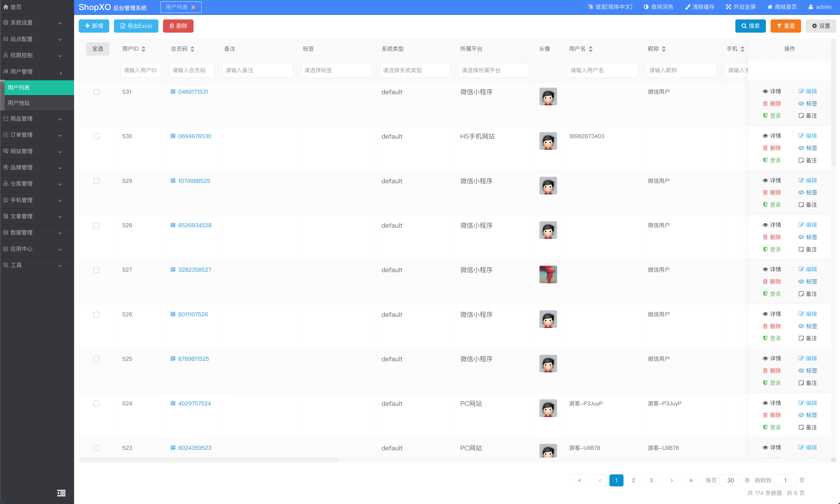Go to page 2 in pagination
This screenshot has height=504, width=840.
633,480
